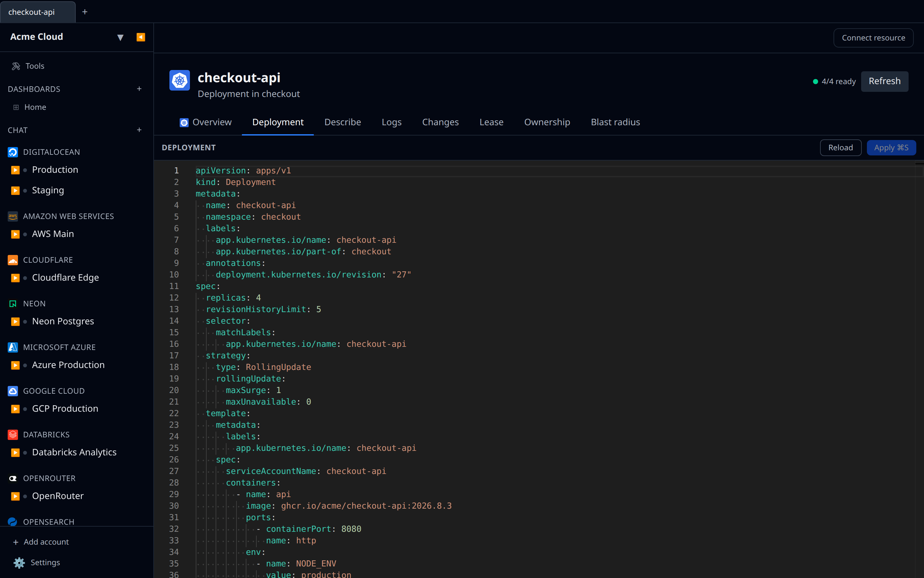Image resolution: width=924 pixels, height=578 pixels.
Task: Click the revision "27" annotation value
Action: pyautogui.click(x=402, y=275)
